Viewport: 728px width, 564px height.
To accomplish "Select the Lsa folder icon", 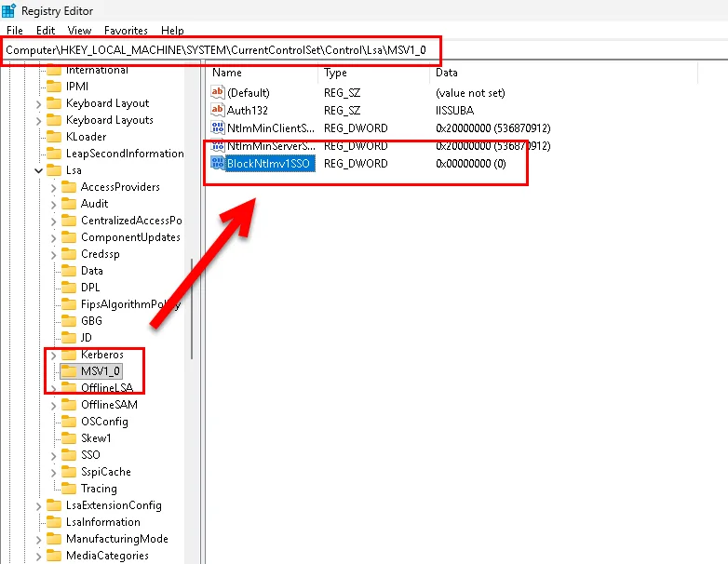I will click(x=54, y=170).
